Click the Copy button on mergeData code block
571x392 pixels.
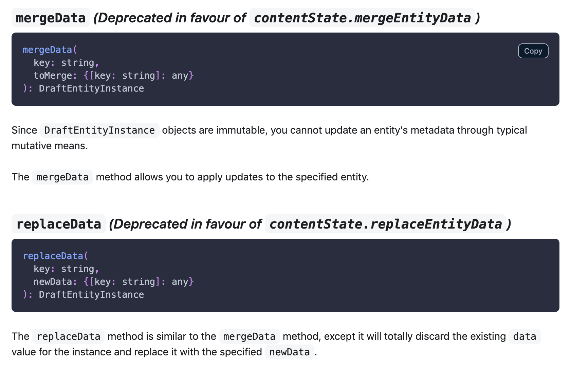pos(533,51)
